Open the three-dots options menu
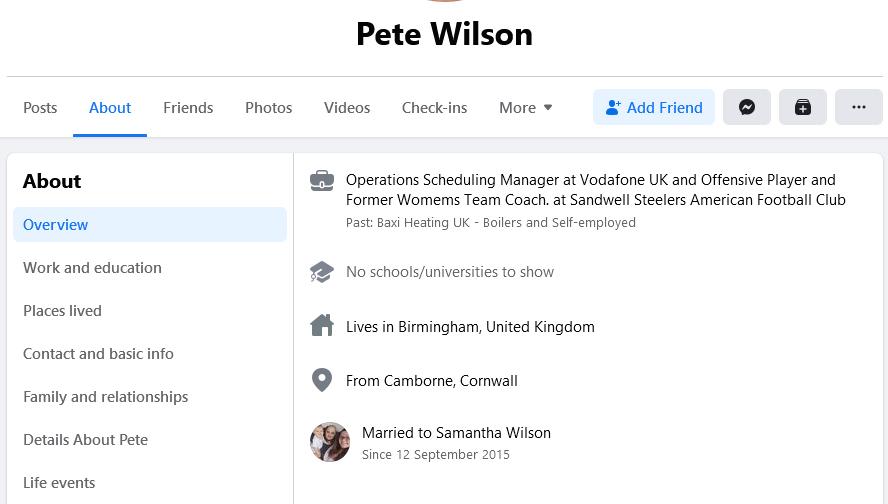Image resolution: width=888 pixels, height=504 pixels. [858, 107]
